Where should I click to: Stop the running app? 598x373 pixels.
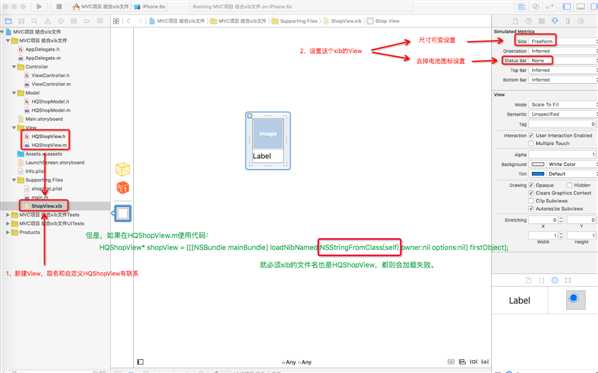59,6
